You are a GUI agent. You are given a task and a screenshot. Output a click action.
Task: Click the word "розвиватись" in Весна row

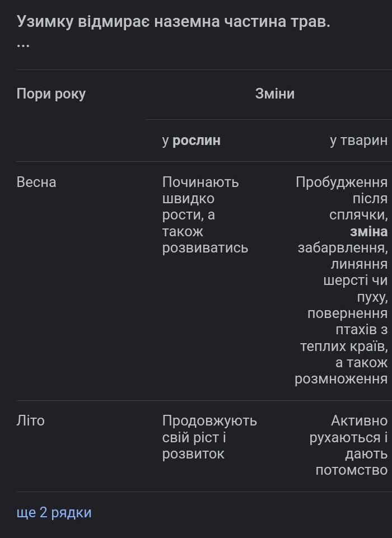click(x=205, y=247)
